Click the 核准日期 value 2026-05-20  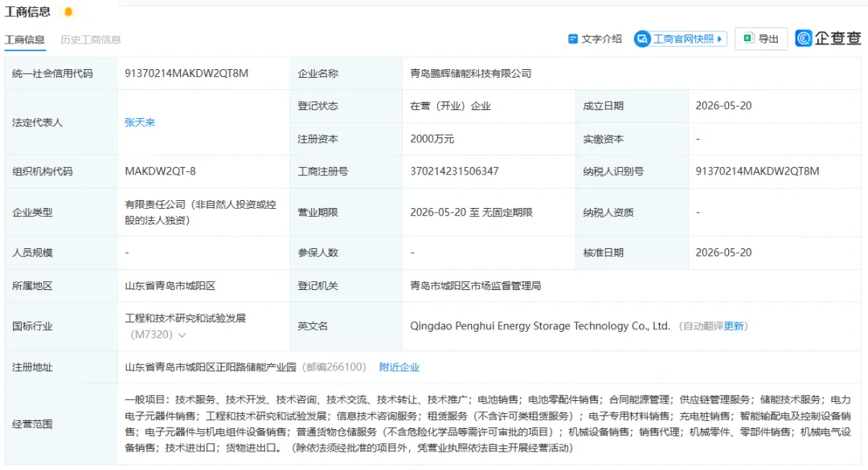723,252
